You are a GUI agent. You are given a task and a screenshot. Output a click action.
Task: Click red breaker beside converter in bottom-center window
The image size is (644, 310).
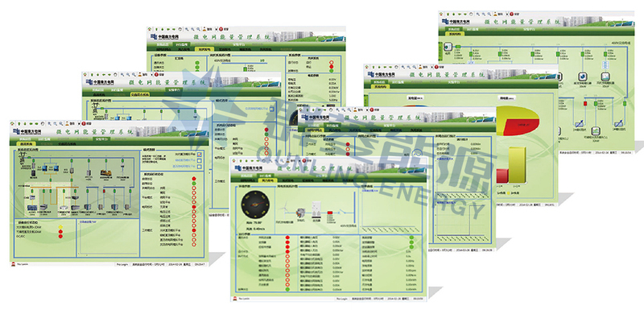(x=331, y=213)
